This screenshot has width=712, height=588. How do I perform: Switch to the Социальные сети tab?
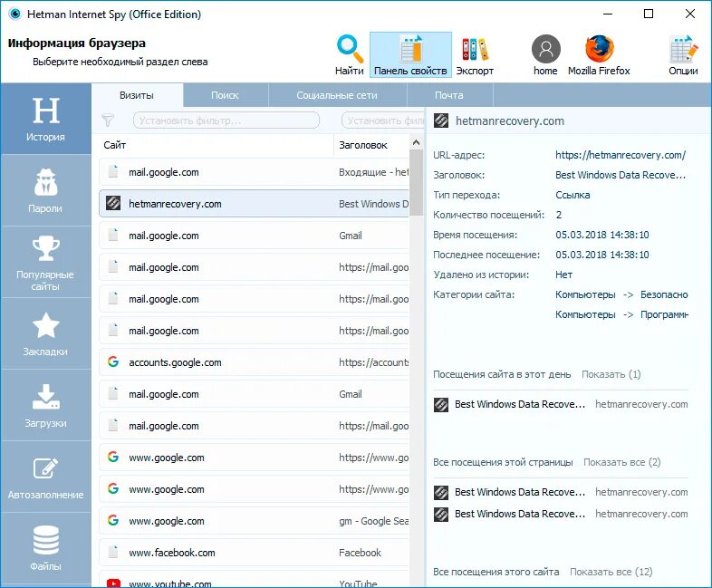click(337, 95)
